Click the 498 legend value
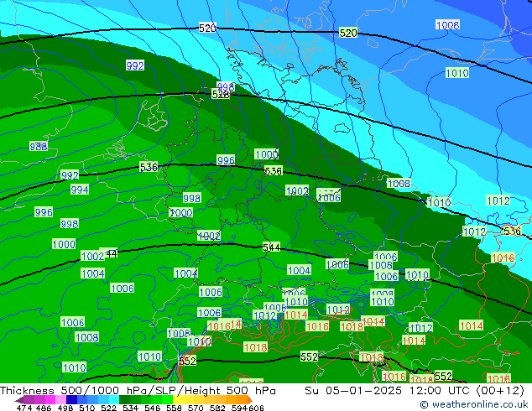 tap(65, 408)
